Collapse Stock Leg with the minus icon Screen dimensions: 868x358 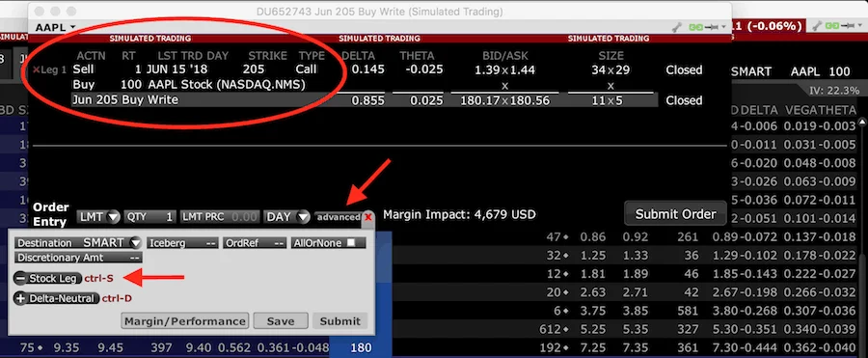pos(20,278)
